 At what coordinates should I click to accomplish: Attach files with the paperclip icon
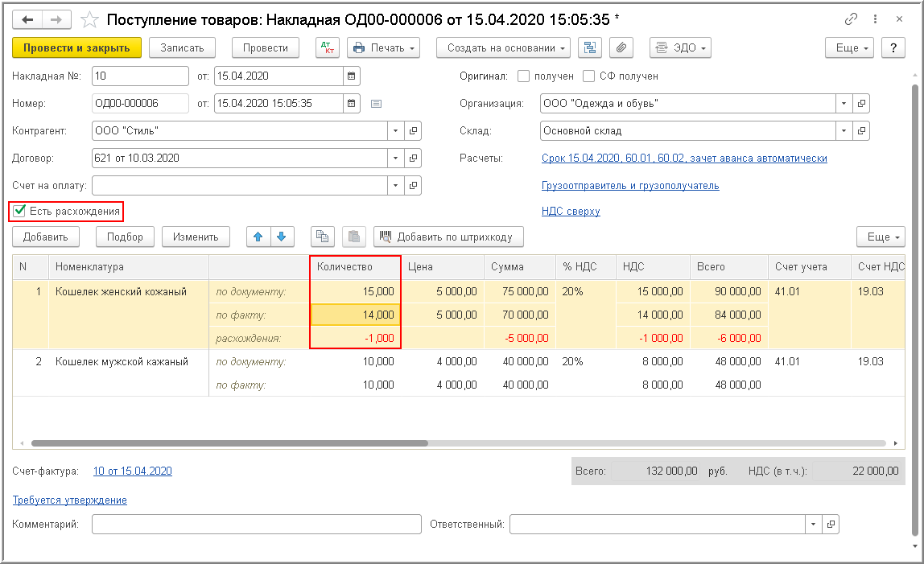coord(621,47)
